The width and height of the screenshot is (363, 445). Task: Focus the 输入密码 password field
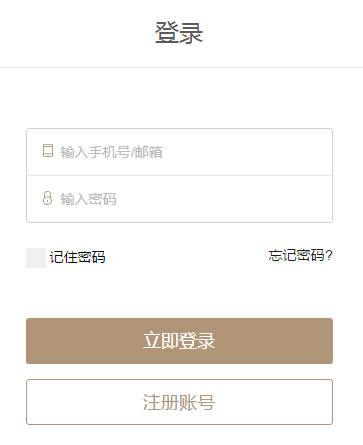[x=179, y=199]
